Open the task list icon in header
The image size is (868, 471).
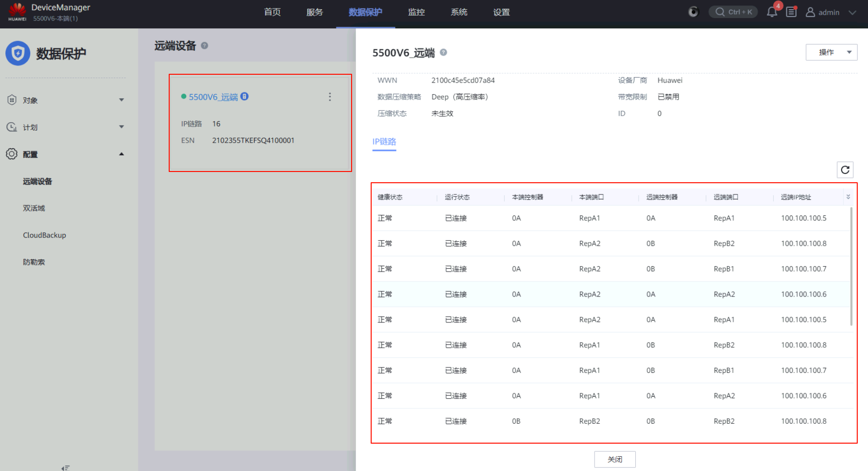(x=791, y=12)
